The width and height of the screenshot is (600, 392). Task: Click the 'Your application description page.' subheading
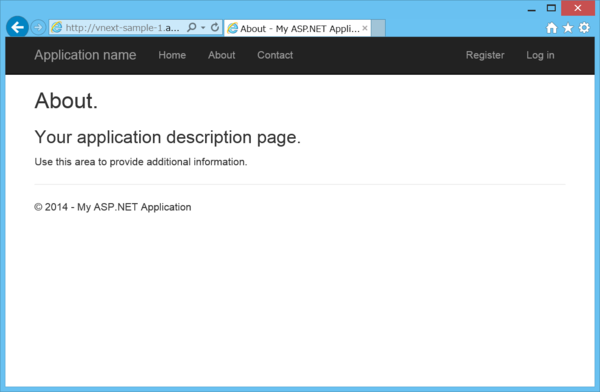point(168,137)
